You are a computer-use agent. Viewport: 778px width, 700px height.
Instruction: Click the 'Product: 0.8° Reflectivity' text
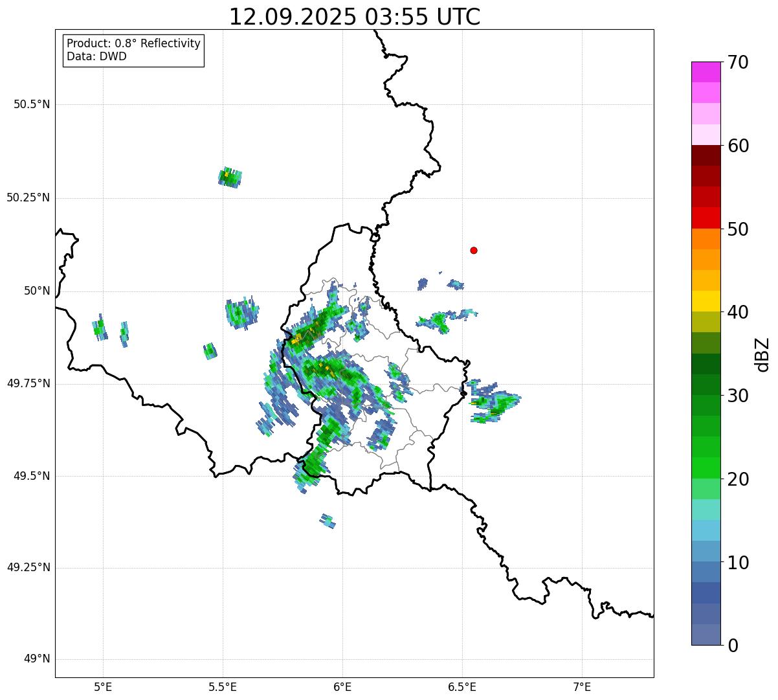[134, 43]
